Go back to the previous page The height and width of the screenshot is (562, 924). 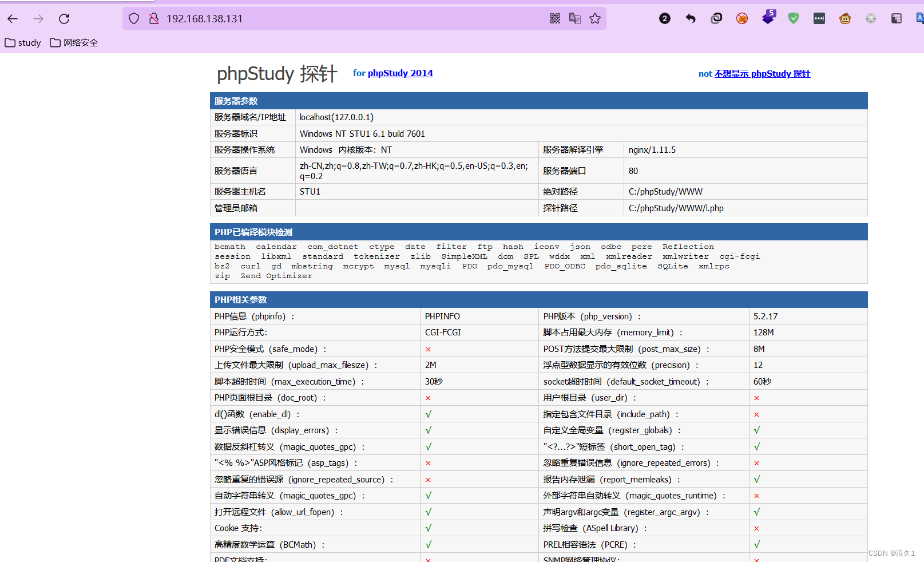[x=12, y=18]
